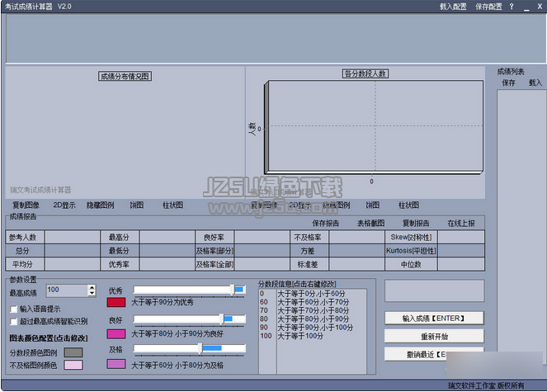Image resolution: width=547 pixels, height=392 pixels.
Task: Click 2D显示 under the left chart
Action: [x=64, y=205]
